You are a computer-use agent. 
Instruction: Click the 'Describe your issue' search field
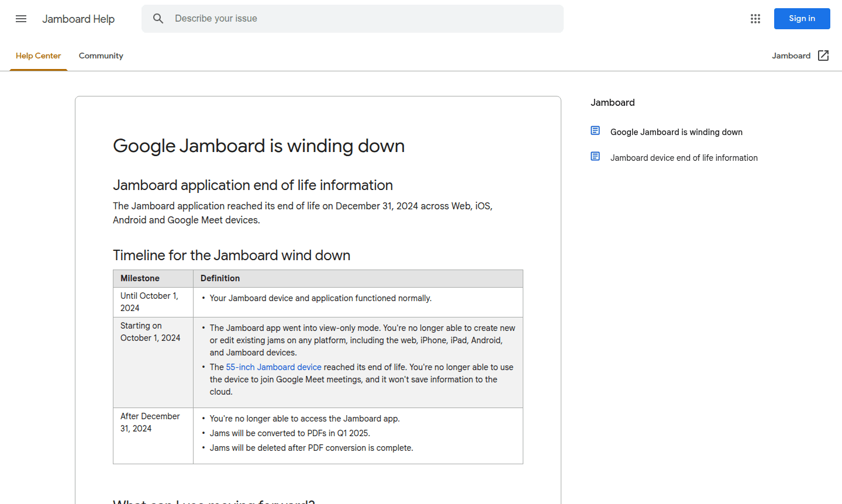click(x=351, y=18)
